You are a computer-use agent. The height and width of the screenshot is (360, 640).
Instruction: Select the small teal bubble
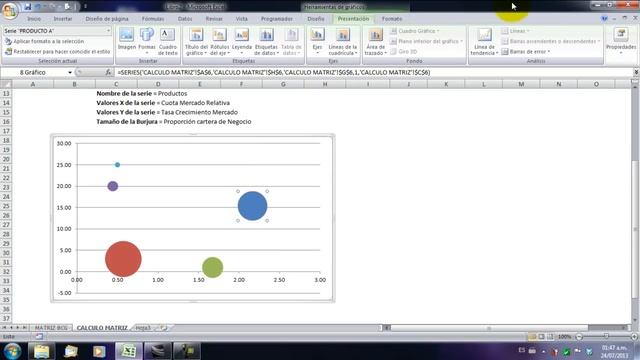pos(118,165)
